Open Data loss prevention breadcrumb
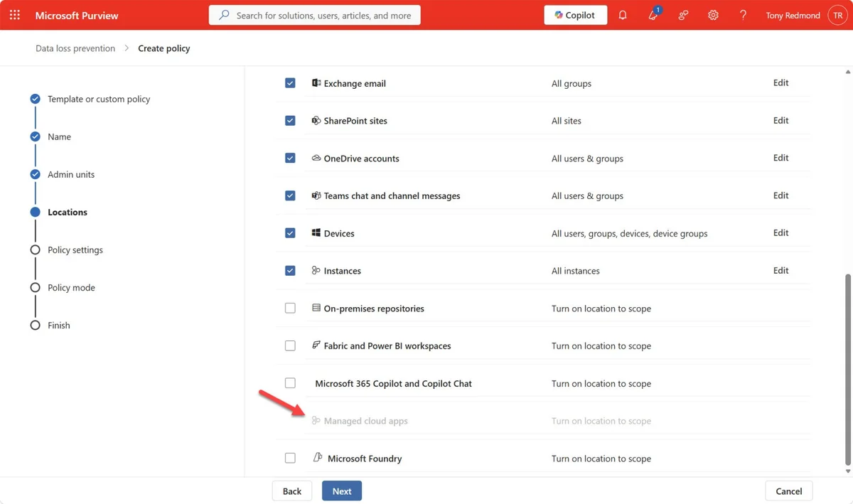Image resolution: width=853 pixels, height=504 pixels. 75,48
